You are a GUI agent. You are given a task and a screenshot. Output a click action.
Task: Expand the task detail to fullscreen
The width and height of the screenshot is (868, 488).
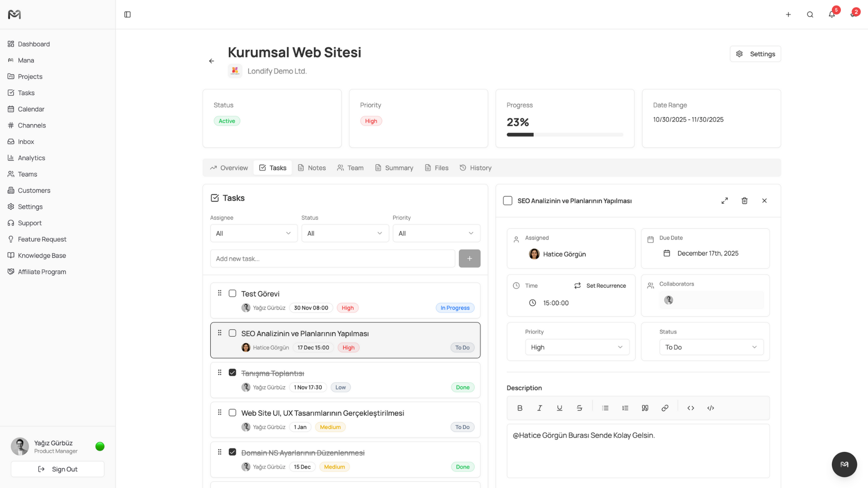(725, 201)
